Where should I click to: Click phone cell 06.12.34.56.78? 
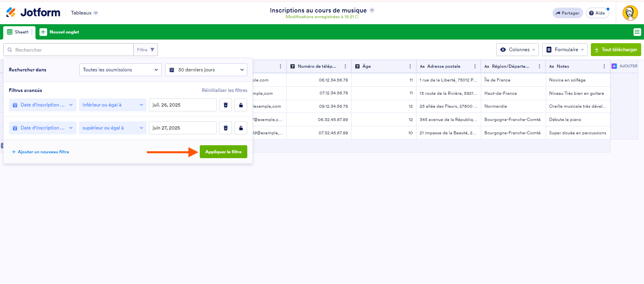click(x=319, y=80)
